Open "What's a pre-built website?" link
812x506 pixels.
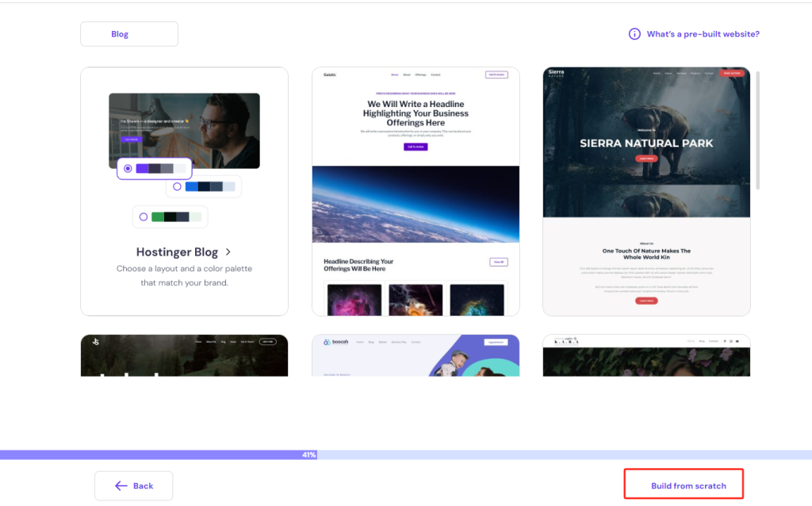703,34
